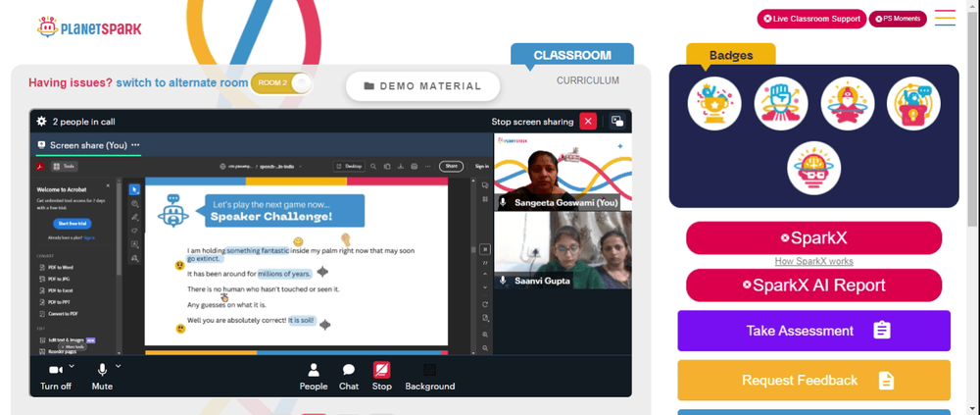This screenshot has height=415, width=980.
Task: Open call settings gear icon
Action: pos(41,122)
